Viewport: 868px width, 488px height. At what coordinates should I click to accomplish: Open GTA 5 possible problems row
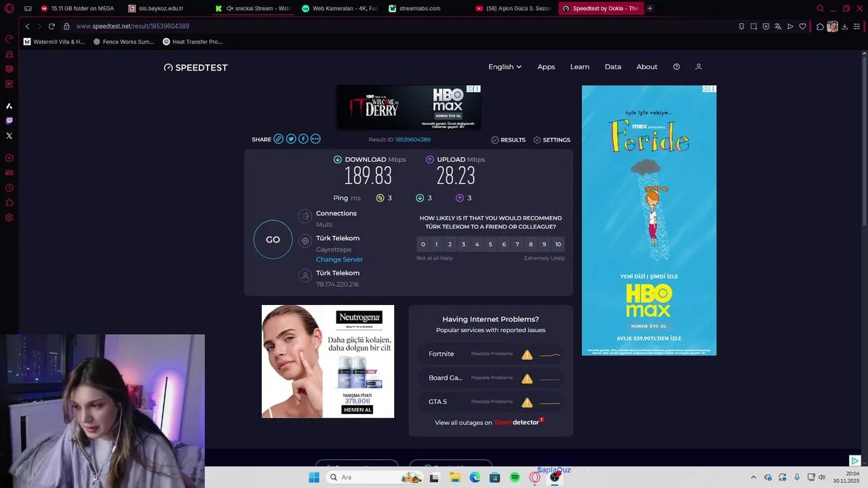tap(491, 402)
